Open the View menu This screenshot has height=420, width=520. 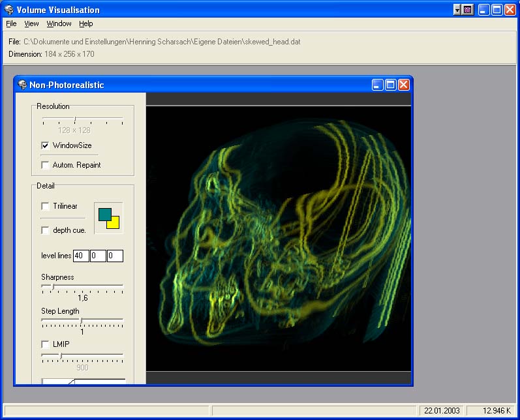31,23
